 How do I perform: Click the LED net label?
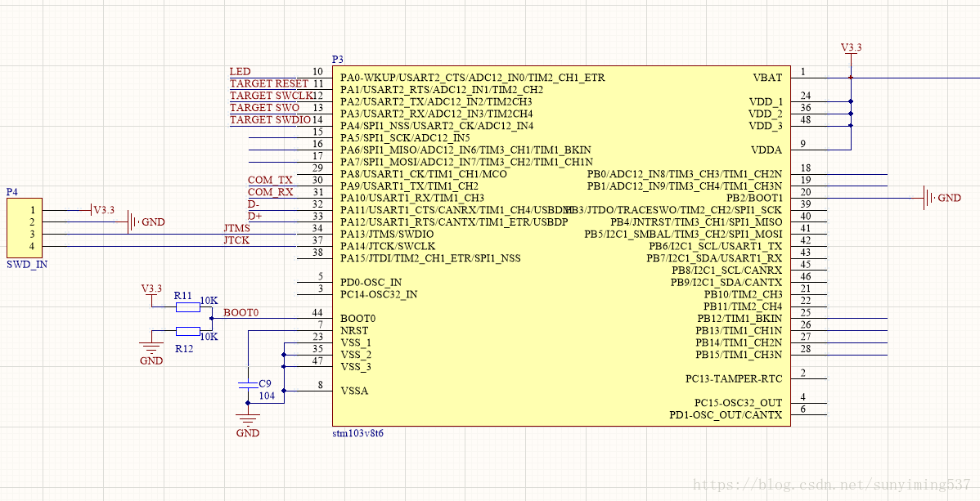coord(240,72)
